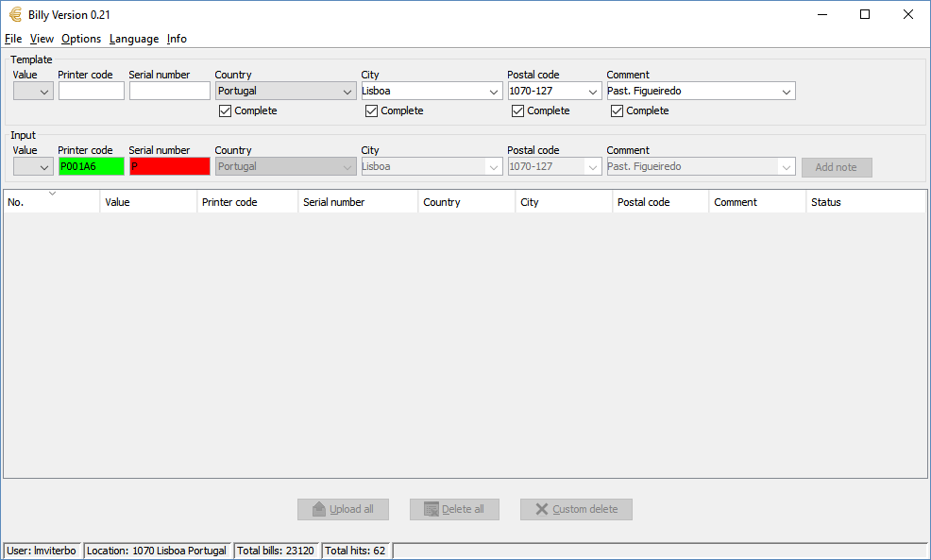Click the Delete all button
Image resolution: width=931 pixels, height=560 pixels.
pos(454,509)
